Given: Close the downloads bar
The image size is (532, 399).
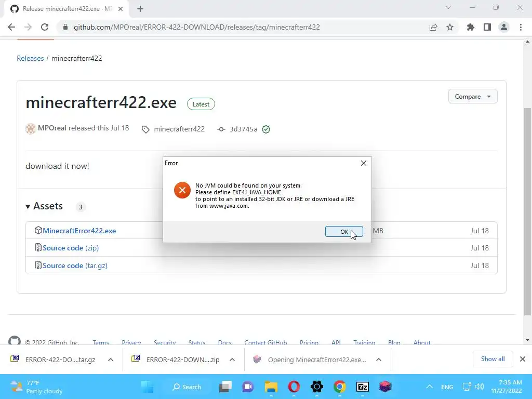Looking at the screenshot, I should pyautogui.click(x=523, y=359).
